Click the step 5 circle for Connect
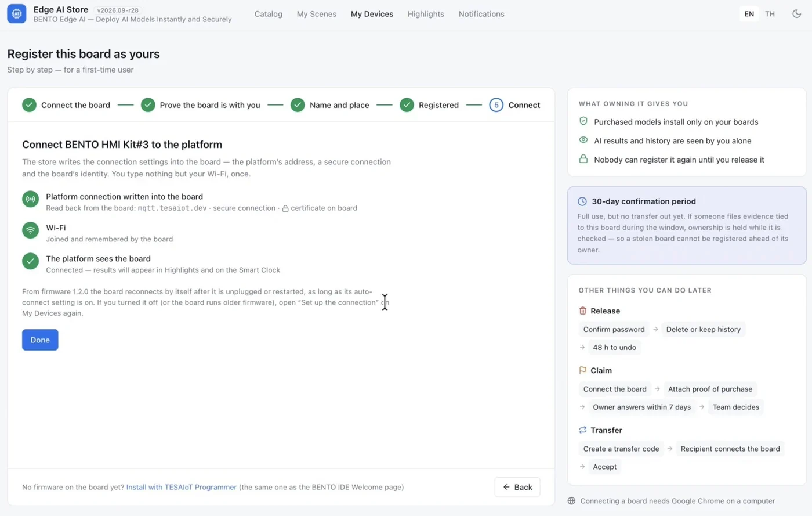The image size is (812, 516). click(496, 105)
